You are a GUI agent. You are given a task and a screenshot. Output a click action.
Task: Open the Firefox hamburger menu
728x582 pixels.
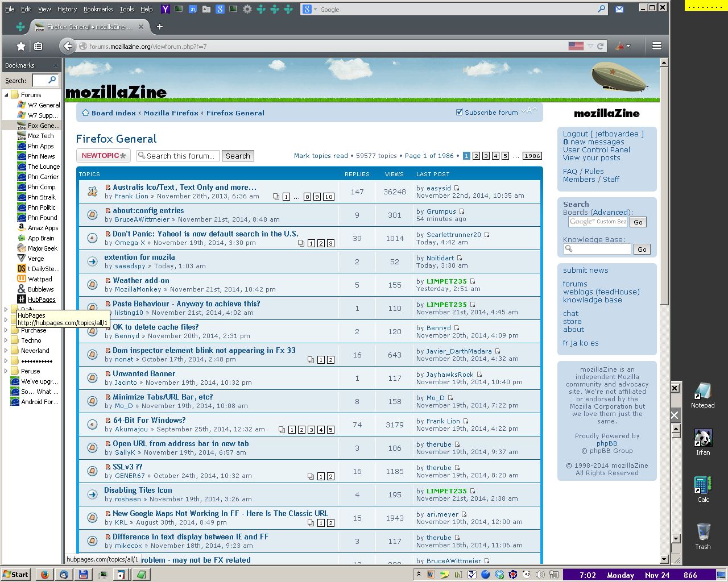click(x=657, y=46)
